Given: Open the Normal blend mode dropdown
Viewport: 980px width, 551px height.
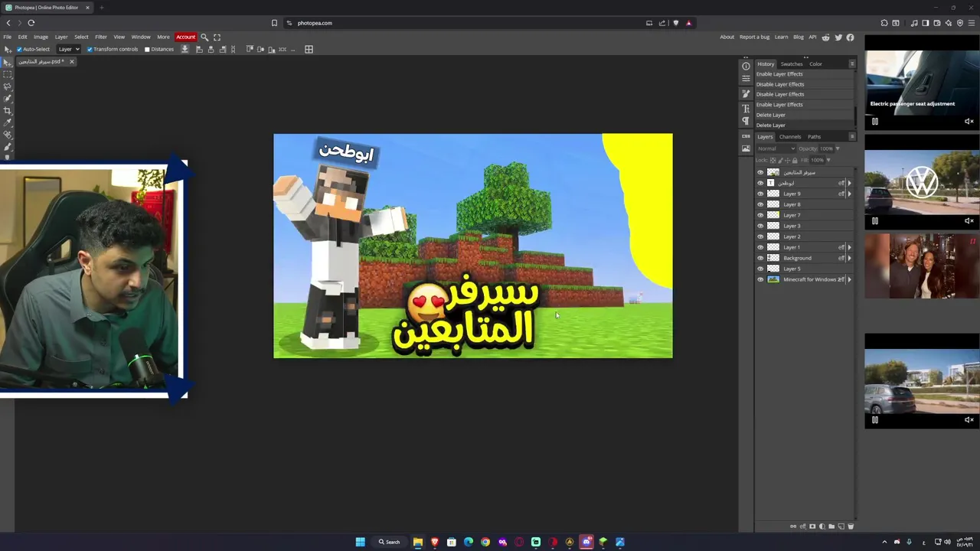Looking at the screenshot, I should point(776,148).
